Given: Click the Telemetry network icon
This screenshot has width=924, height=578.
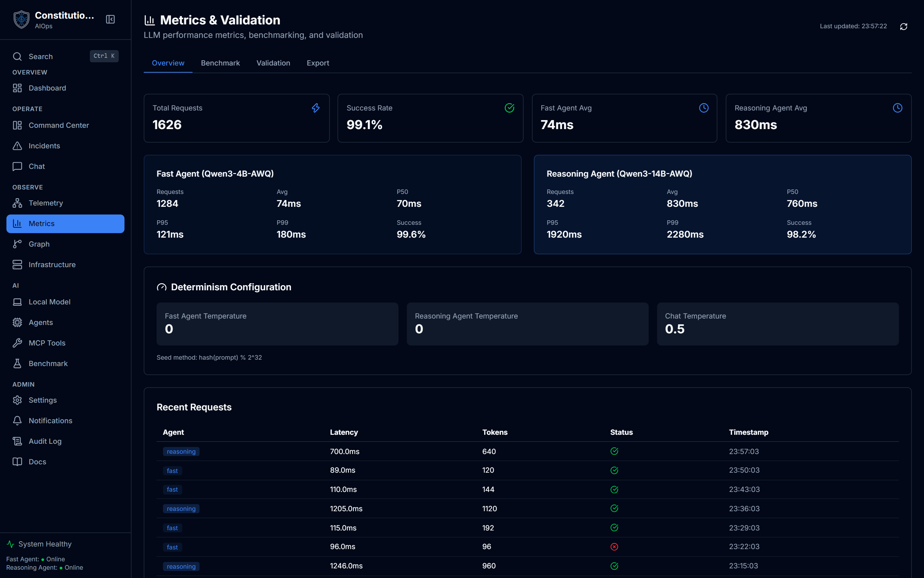Looking at the screenshot, I should 17,203.
